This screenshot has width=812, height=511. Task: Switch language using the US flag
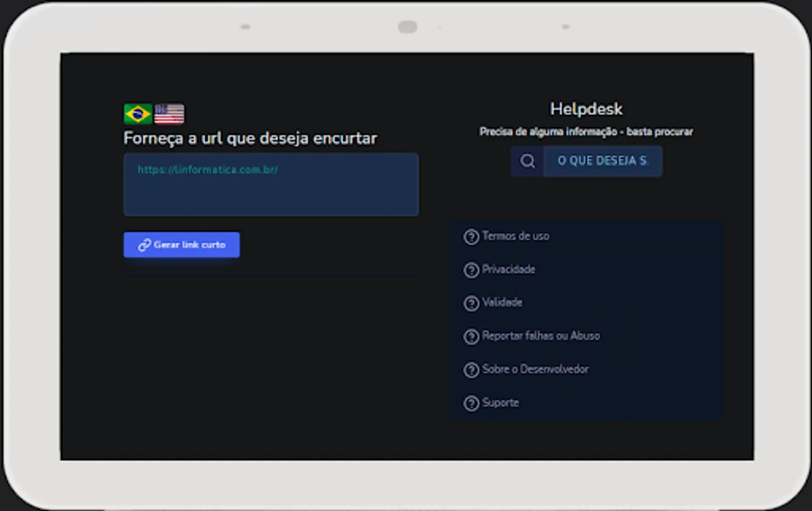point(169,114)
